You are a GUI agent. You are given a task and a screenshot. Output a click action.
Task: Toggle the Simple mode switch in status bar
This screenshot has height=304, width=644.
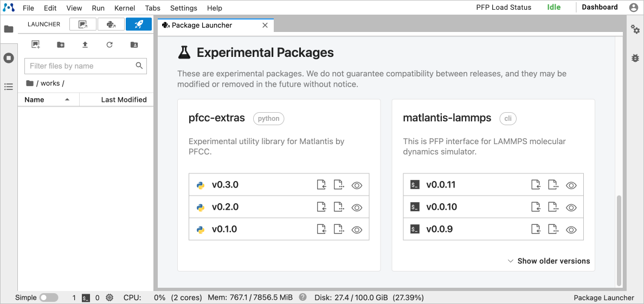click(48, 297)
